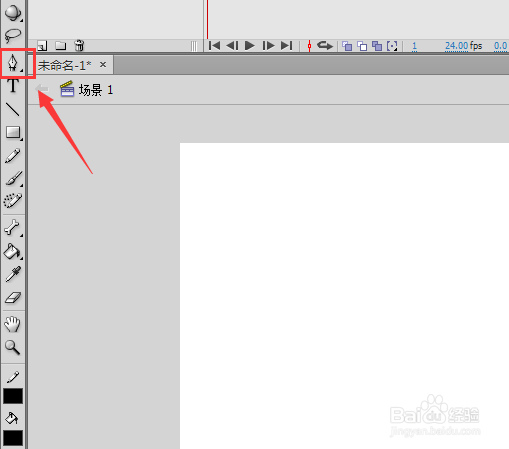Image resolution: width=509 pixels, height=449 pixels.
Task: Select the Rectangle tool
Action: tap(13, 133)
